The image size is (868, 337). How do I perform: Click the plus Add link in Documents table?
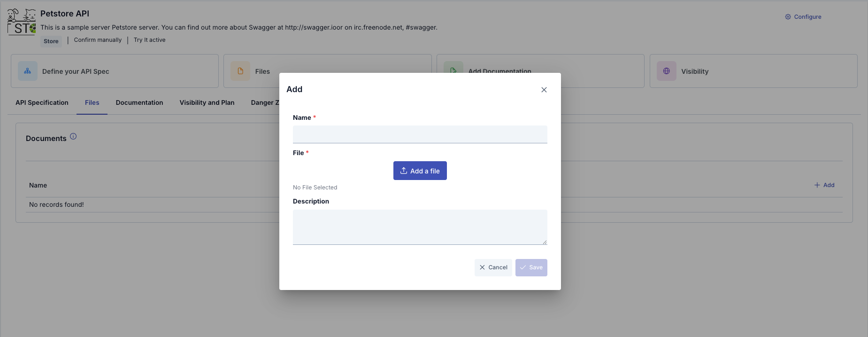[x=824, y=185]
